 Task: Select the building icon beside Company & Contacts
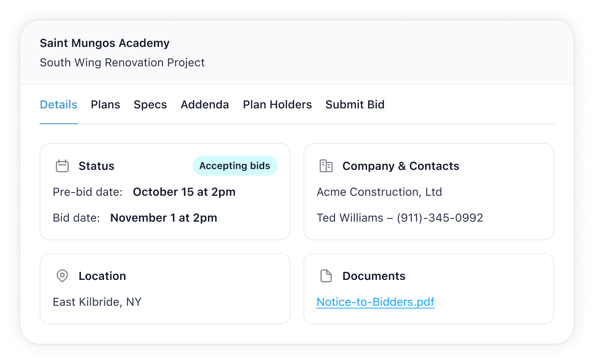point(326,166)
